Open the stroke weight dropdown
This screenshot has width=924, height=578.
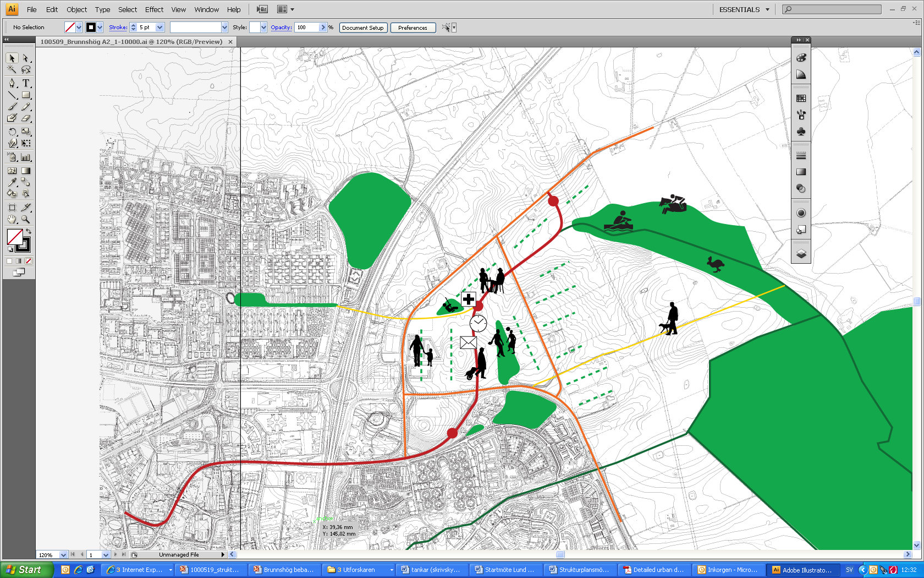[x=160, y=27]
